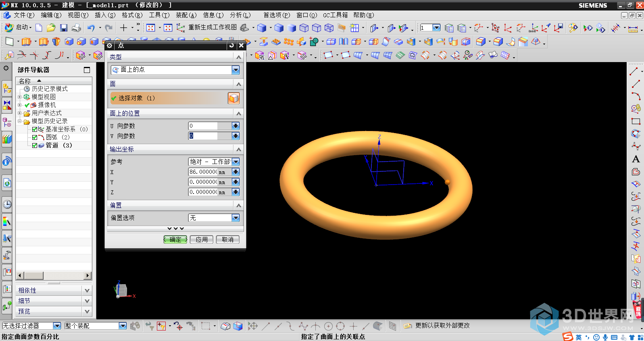Click the New file icon
The width and height of the screenshot is (644, 341).
39,28
